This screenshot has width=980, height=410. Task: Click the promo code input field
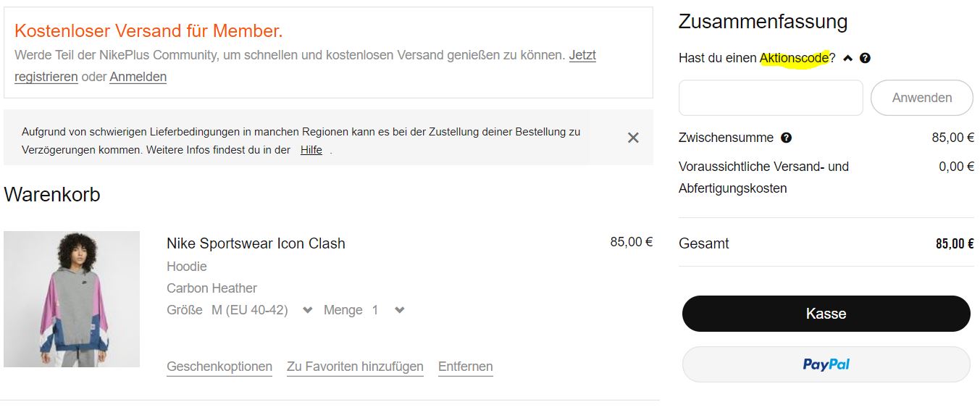[770, 98]
